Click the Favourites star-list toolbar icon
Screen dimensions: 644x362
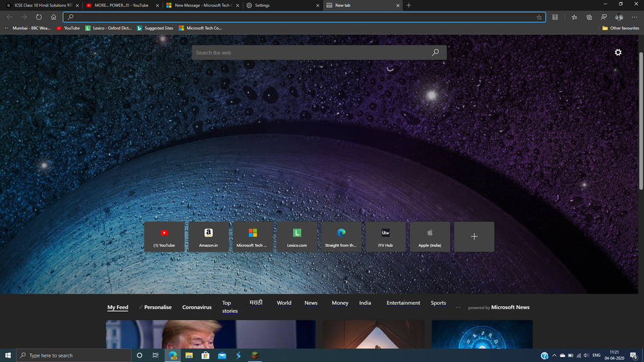tap(574, 17)
